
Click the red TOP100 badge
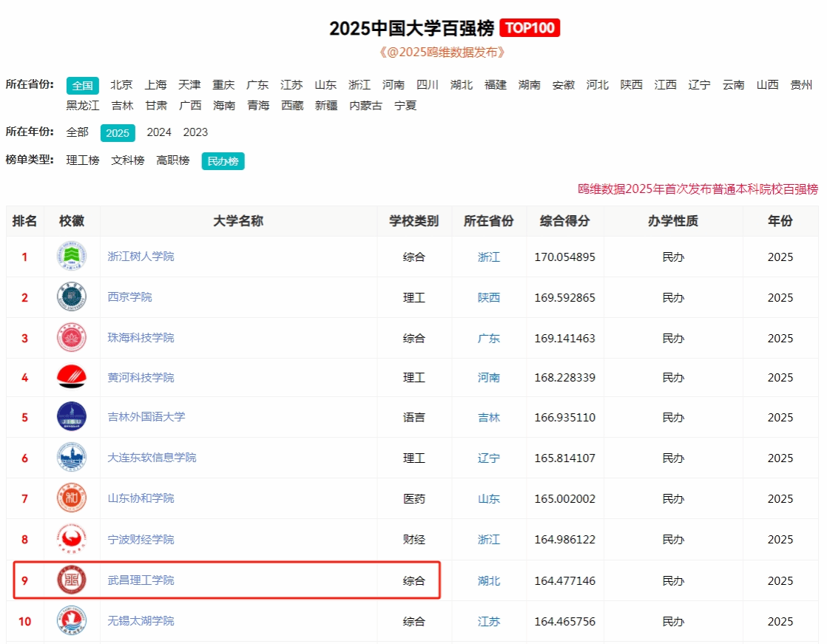pyautogui.click(x=530, y=28)
